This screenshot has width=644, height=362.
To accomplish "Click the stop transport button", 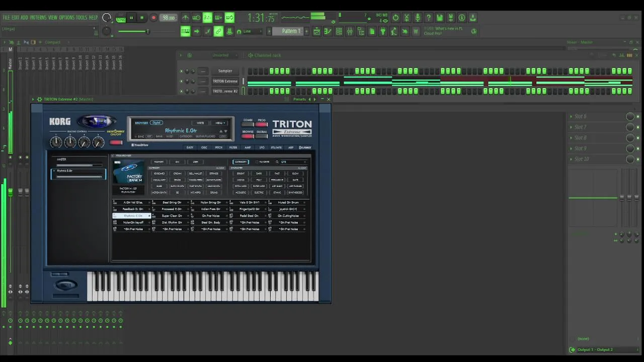I will [x=142, y=18].
